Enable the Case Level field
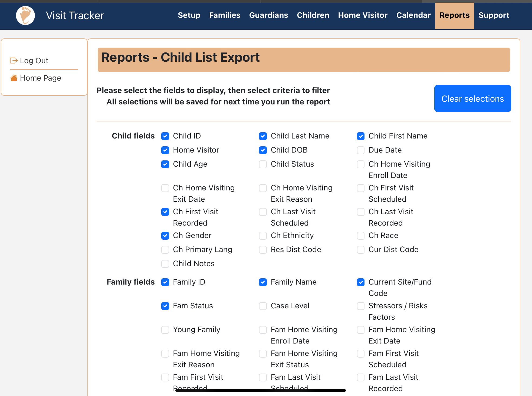Image resolution: width=532 pixels, height=396 pixels. pyautogui.click(x=263, y=306)
